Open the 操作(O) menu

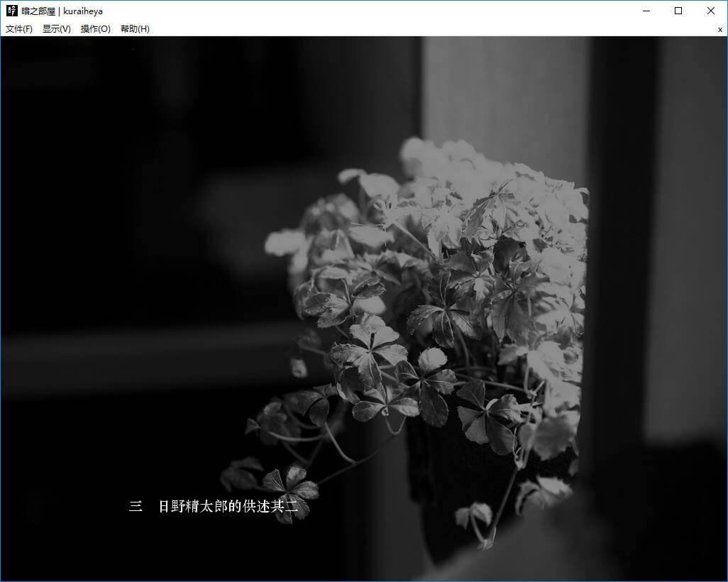coord(96,29)
